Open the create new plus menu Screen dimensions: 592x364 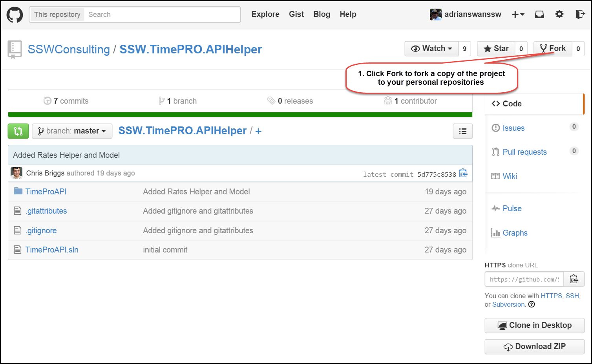518,15
